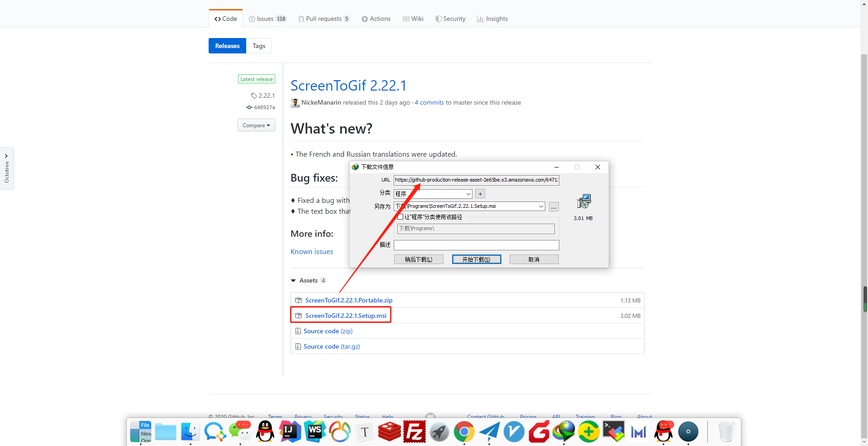Collapse the Assets section
Image resolution: width=868 pixels, height=446 pixels.
point(294,281)
